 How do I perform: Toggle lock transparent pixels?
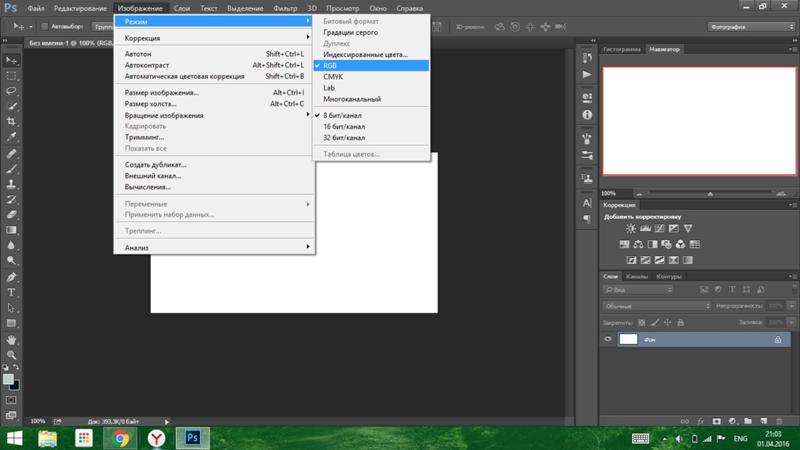[x=642, y=322]
